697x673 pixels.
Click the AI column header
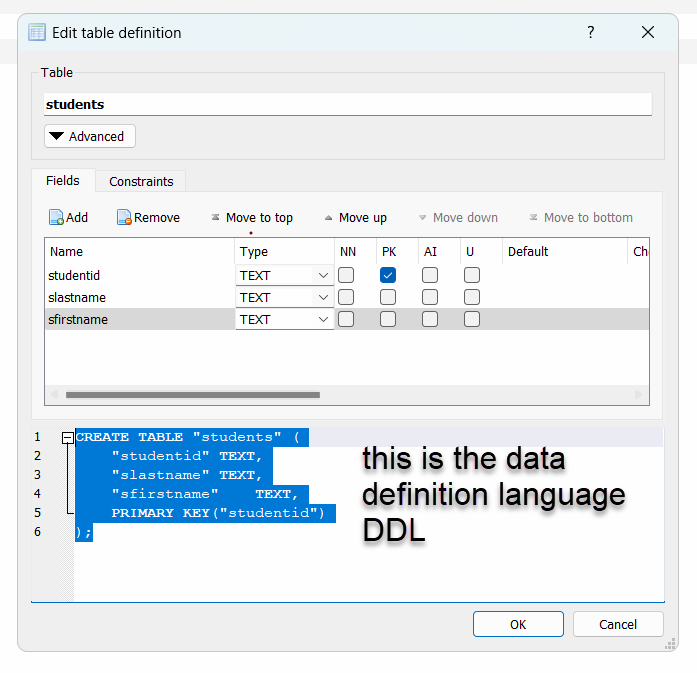pyautogui.click(x=439, y=252)
